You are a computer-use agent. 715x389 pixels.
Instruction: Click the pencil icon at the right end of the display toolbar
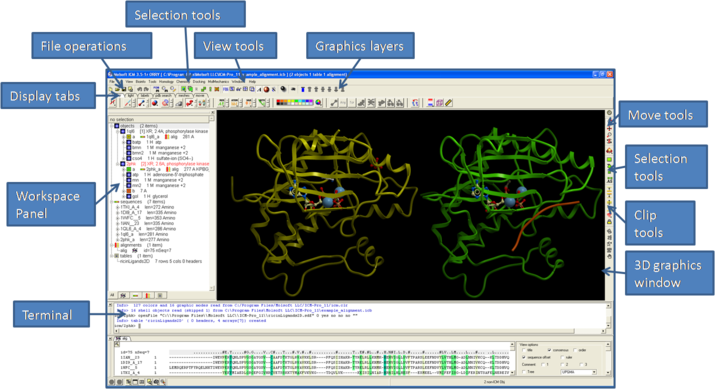coord(449,103)
